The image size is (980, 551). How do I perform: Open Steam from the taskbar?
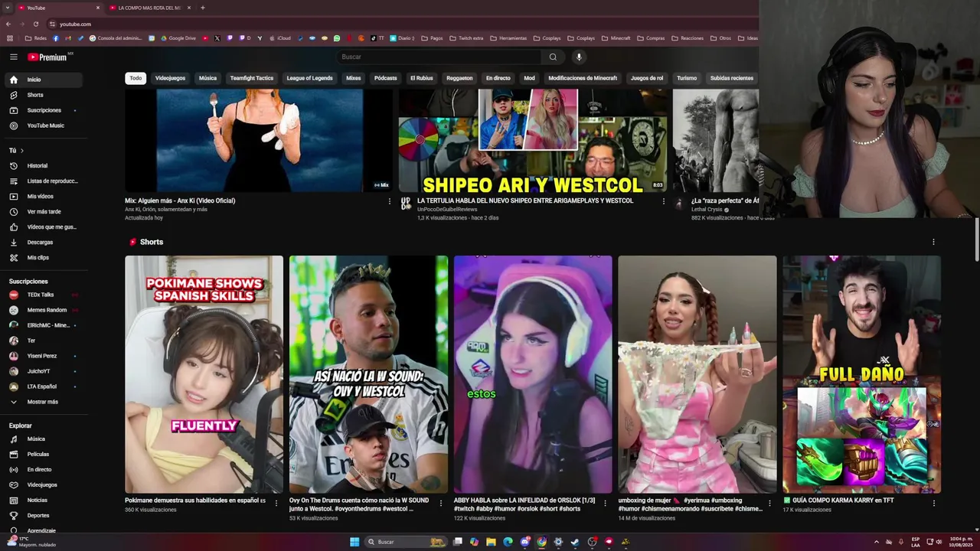point(575,542)
